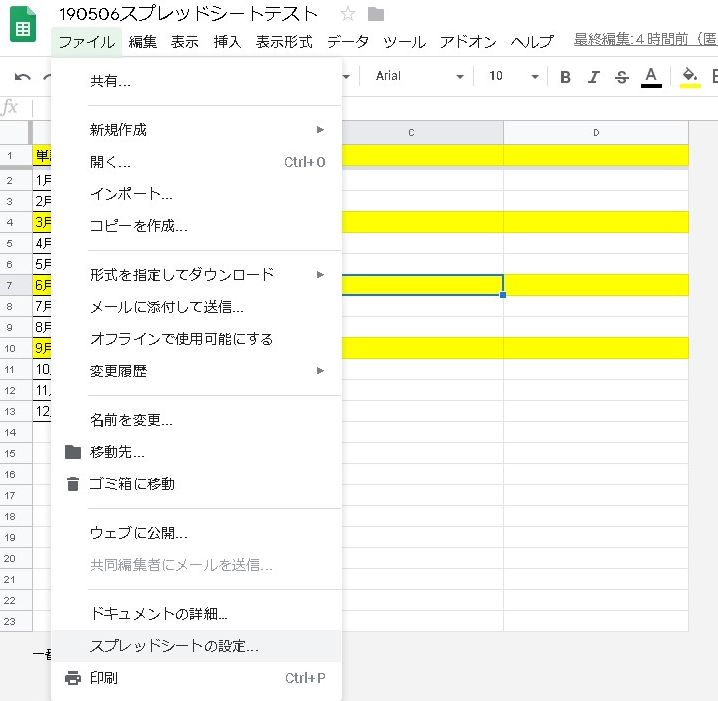Open the Arial font dropdown

point(419,76)
